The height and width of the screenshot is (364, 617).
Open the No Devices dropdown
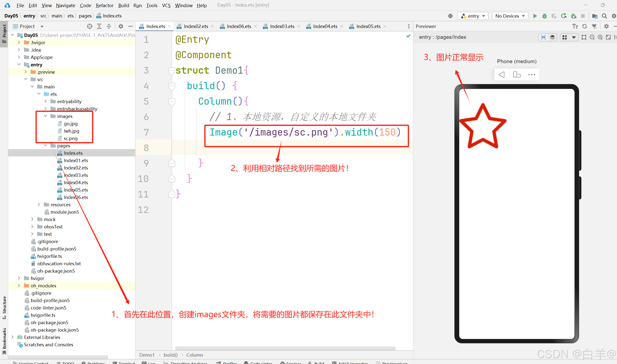click(510, 16)
